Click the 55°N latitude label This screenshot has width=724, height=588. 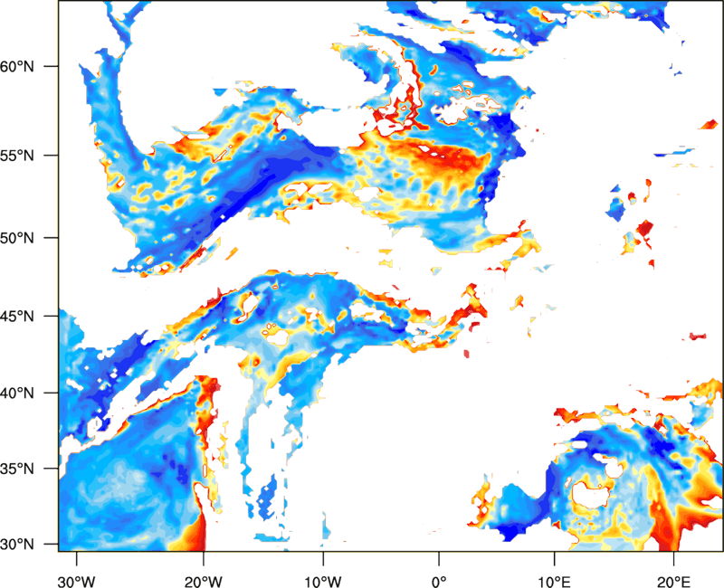pos(16,156)
